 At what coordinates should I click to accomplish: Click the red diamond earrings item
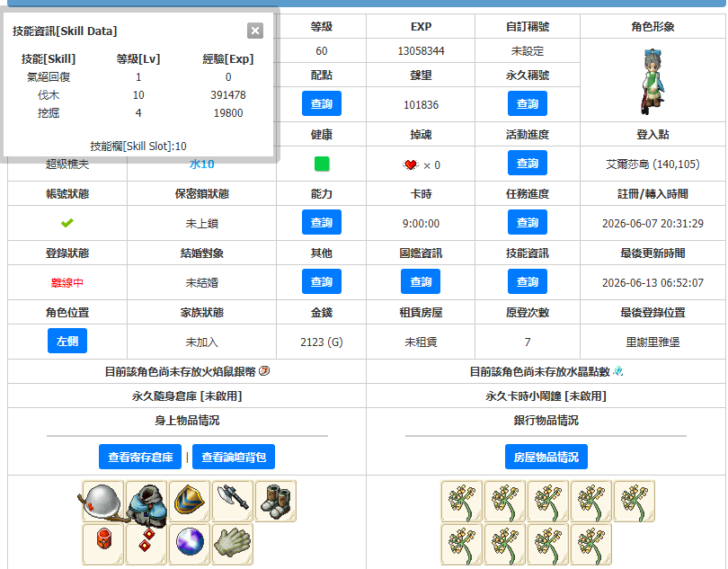146,544
